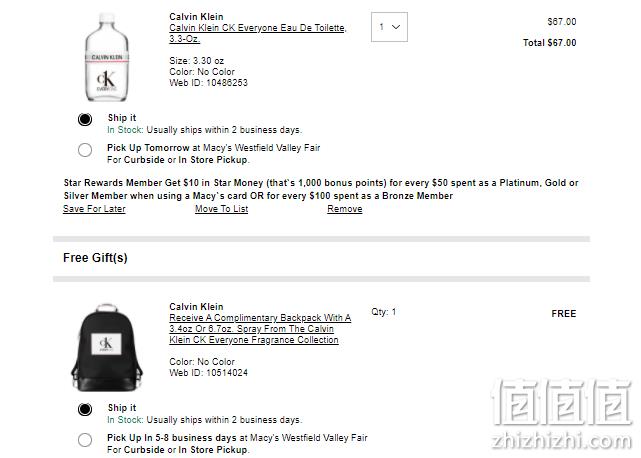Image resolution: width=641 pixels, height=458 pixels.
Task: Click the Free Gift(s) section heading
Action: [x=95, y=258]
